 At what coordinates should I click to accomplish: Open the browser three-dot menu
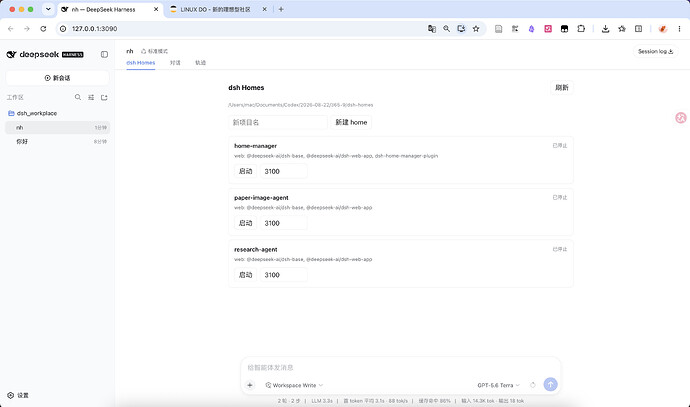[x=679, y=29]
